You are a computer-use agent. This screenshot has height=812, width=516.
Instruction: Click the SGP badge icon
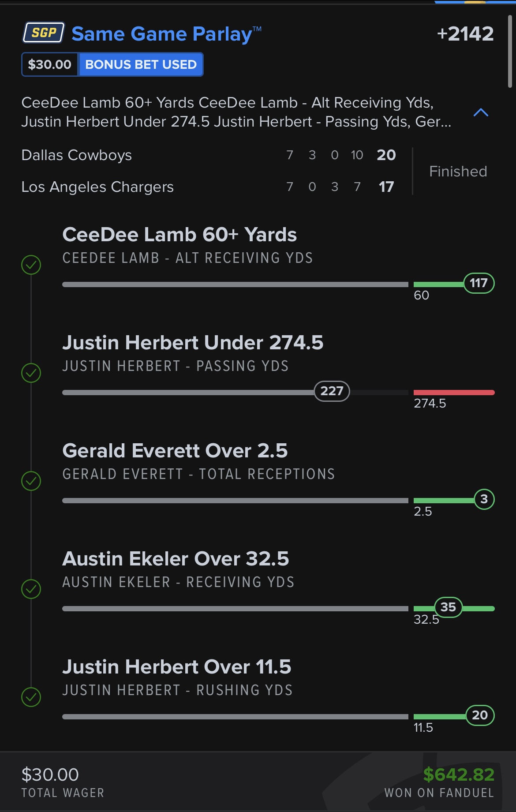[44, 33]
